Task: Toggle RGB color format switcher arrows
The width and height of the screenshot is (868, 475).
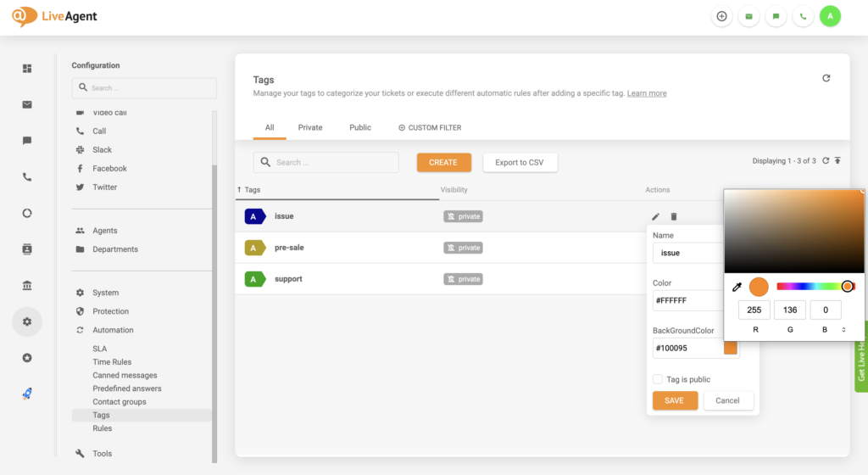Action: point(843,329)
